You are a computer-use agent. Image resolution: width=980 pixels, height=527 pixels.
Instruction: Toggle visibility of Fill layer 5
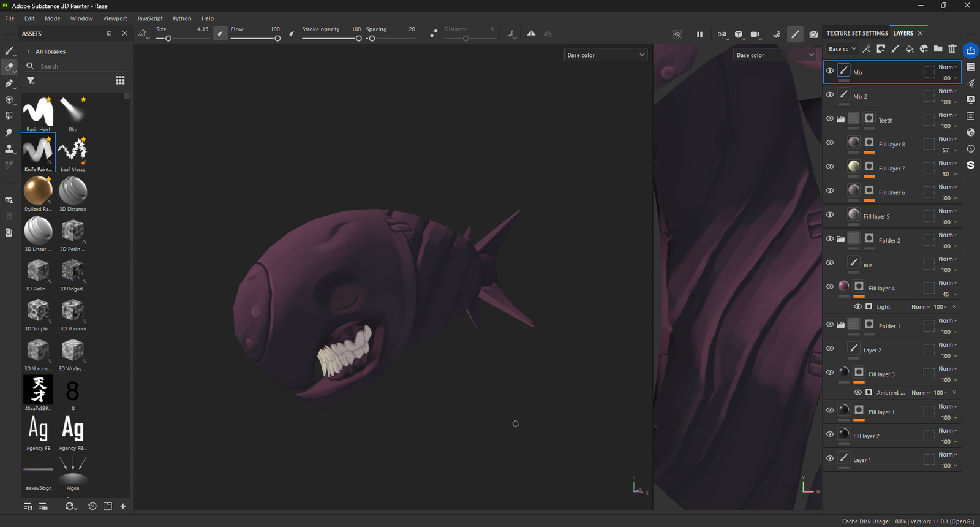pos(829,215)
